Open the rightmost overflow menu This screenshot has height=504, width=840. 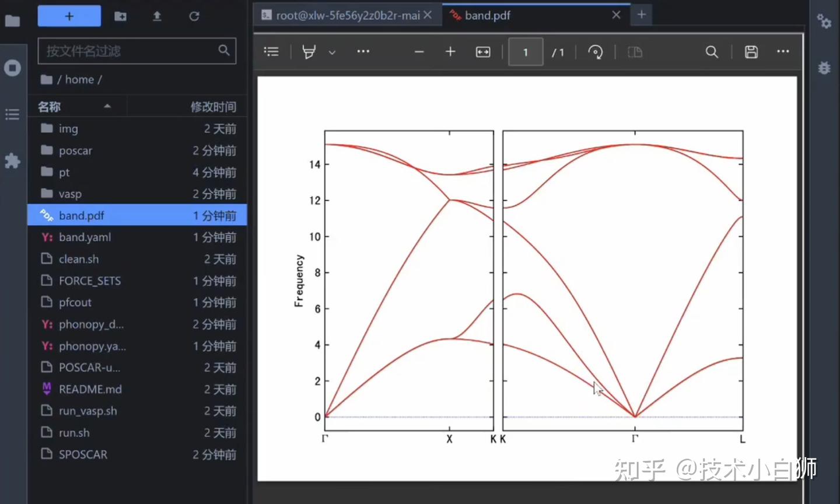pos(782,51)
